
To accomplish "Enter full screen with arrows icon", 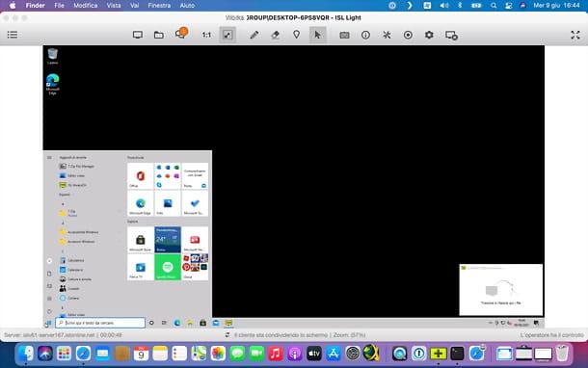I will (x=575, y=35).
